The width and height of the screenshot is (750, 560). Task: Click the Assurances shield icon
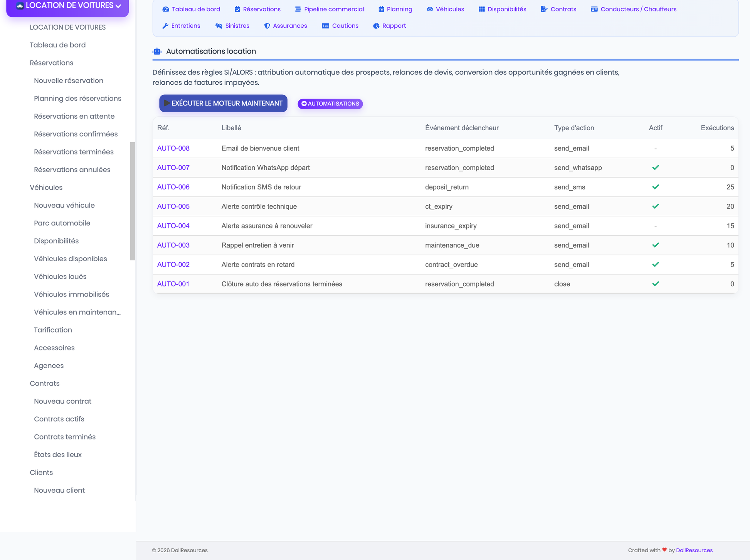click(267, 26)
